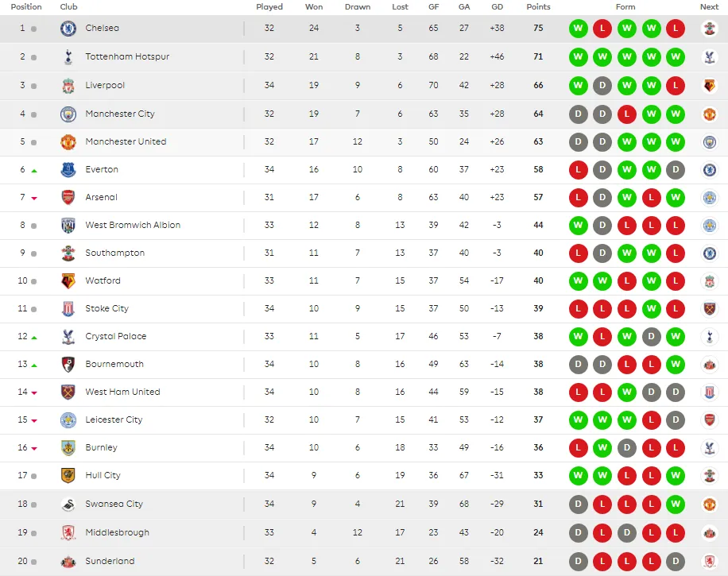Viewport: 728px width, 576px height.
Task: Click the Liverpool club crest
Action: [x=68, y=86]
